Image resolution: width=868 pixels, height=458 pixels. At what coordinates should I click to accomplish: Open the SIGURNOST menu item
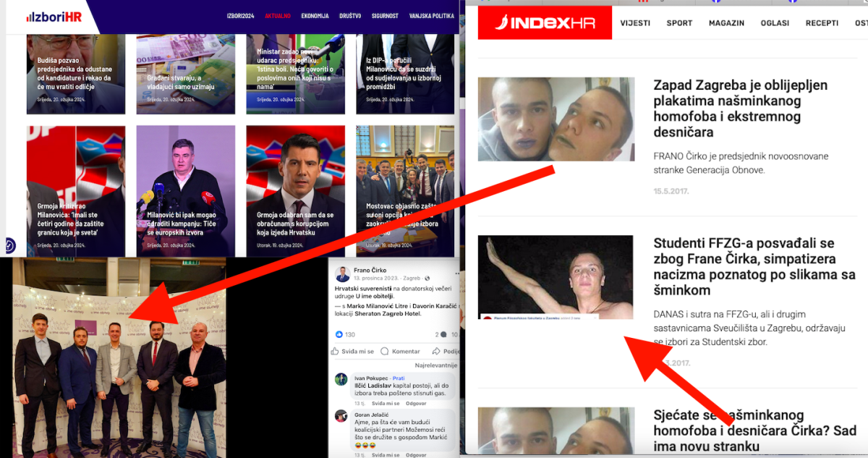pyautogui.click(x=385, y=16)
